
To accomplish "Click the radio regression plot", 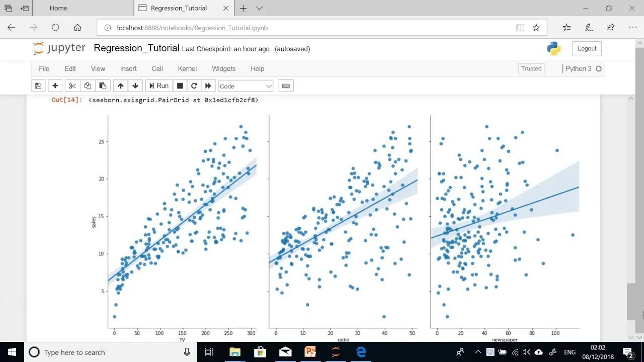I will click(343, 222).
